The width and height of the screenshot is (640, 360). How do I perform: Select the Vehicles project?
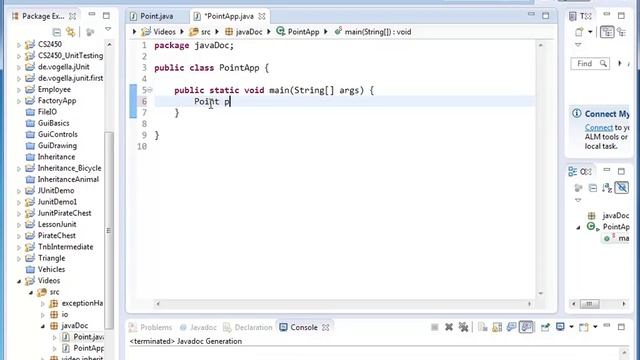coord(51,269)
